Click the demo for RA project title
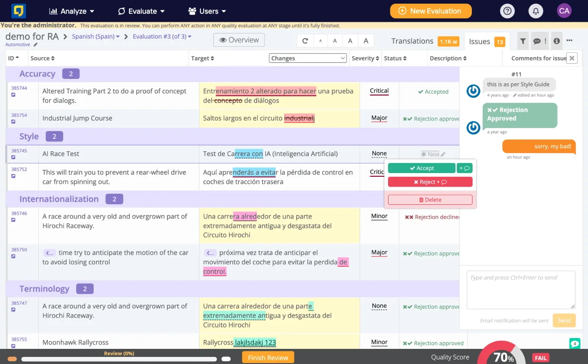 (x=32, y=36)
